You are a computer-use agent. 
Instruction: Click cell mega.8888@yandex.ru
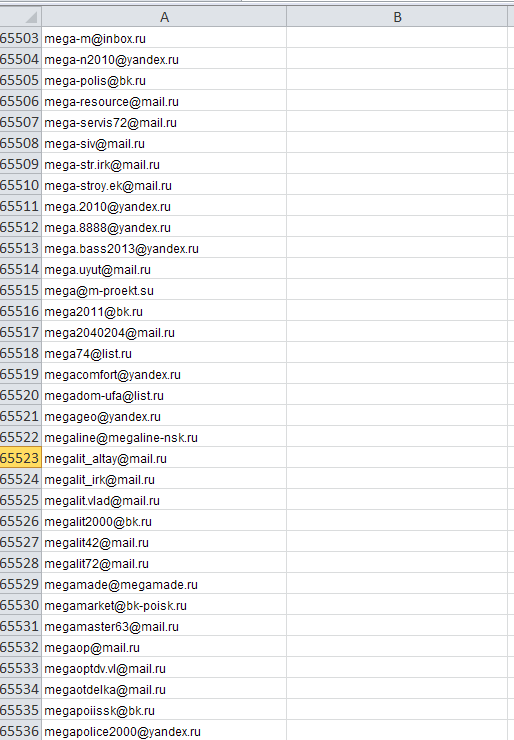tap(164, 227)
